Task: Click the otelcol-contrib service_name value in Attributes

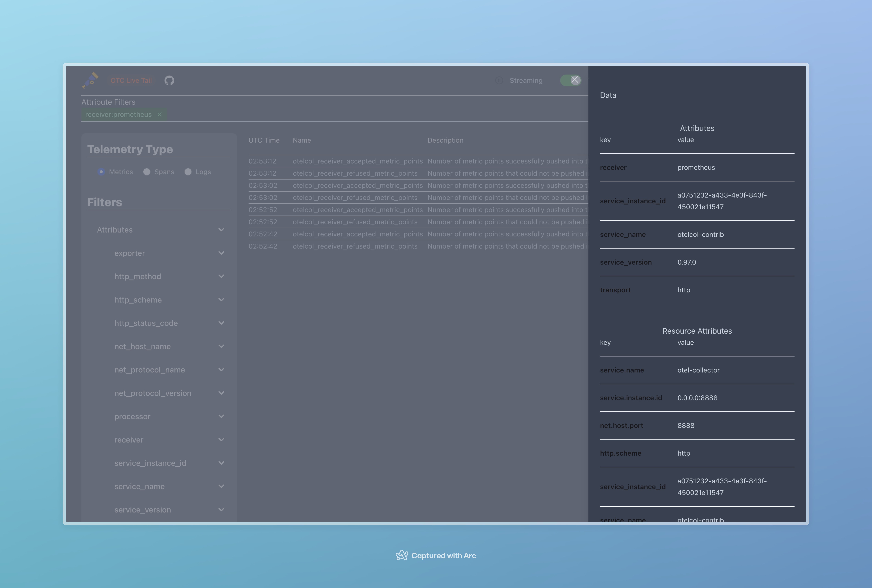Action: pos(701,234)
